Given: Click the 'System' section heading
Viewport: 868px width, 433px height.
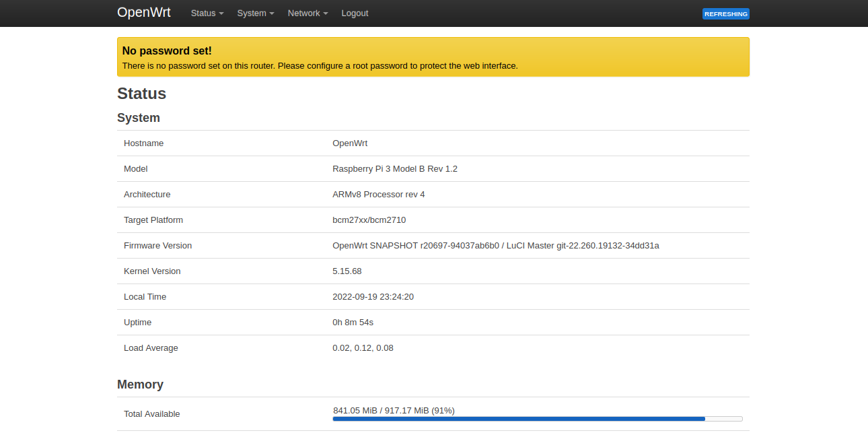Looking at the screenshot, I should click(x=139, y=118).
